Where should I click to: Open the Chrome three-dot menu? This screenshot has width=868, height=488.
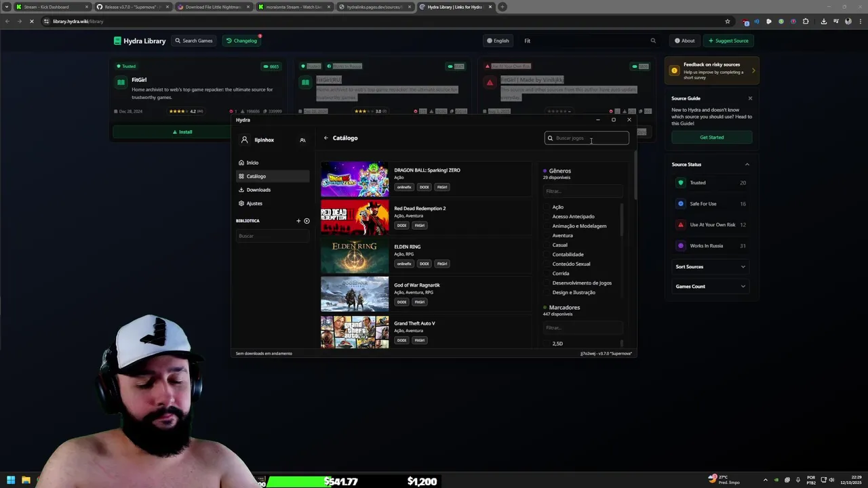tap(859, 21)
